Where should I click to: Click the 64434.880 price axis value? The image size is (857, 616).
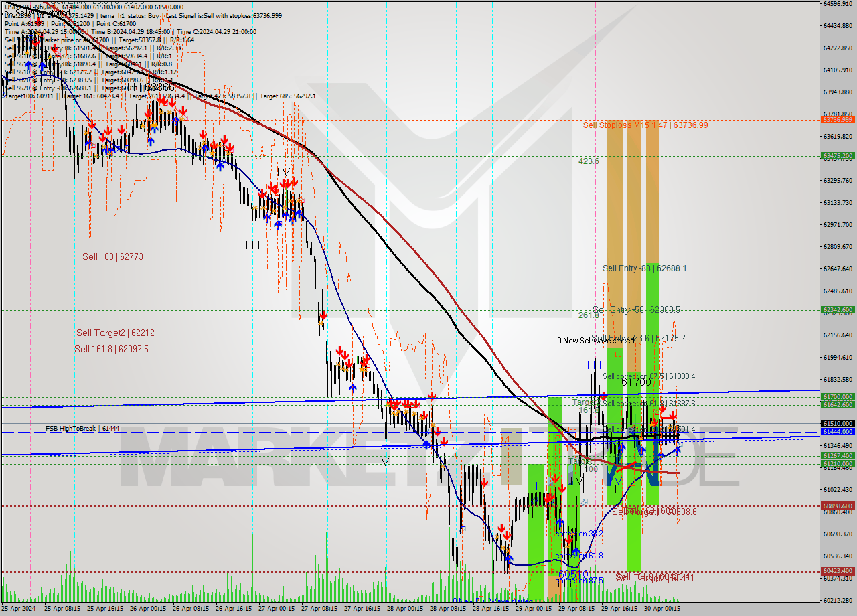838,26
